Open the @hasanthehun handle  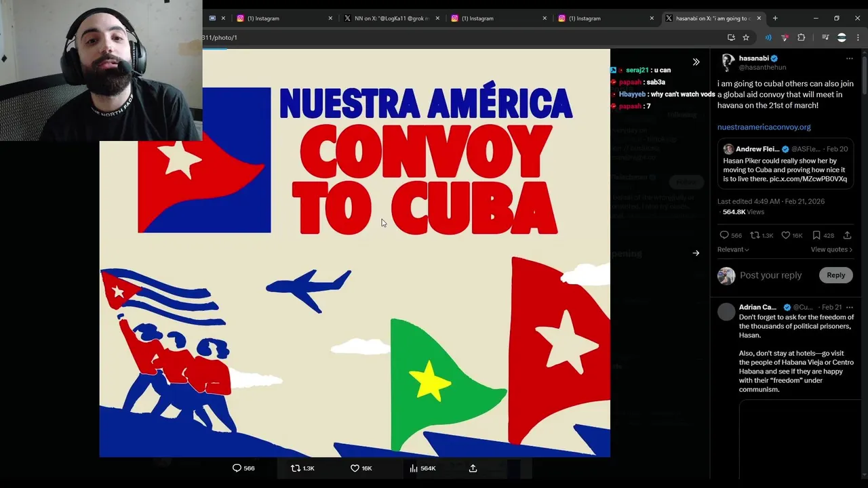[x=763, y=68]
